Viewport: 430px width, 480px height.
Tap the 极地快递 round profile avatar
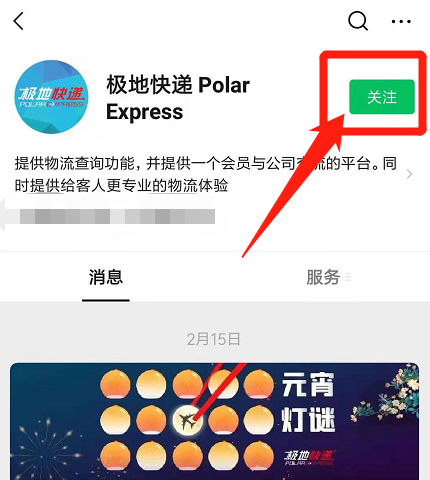(51, 97)
